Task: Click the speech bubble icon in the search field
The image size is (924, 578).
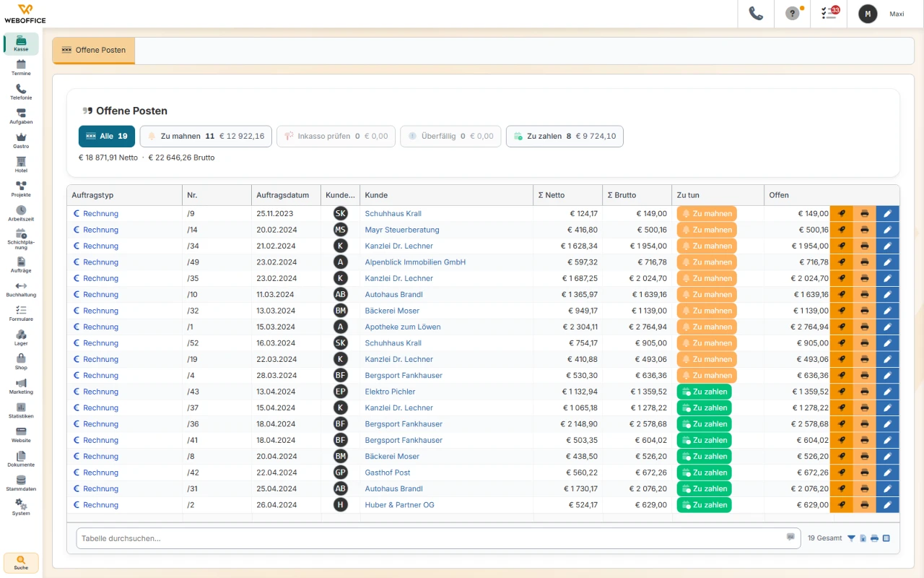Action: click(790, 538)
